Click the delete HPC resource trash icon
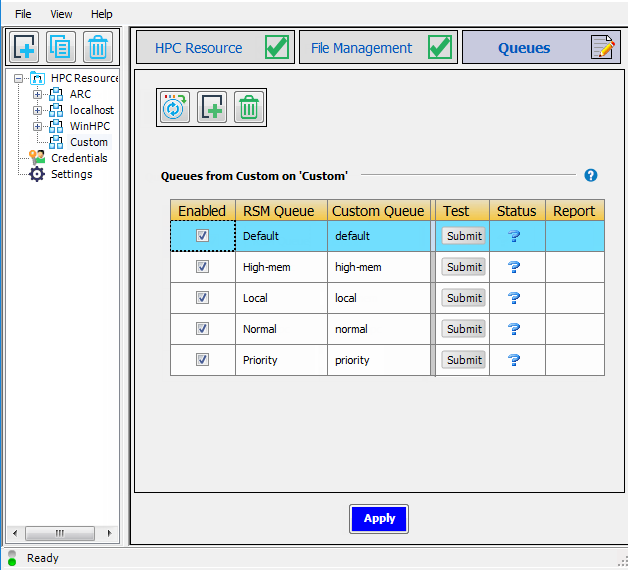Viewport: 628px width, 570px height. coord(96,47)
